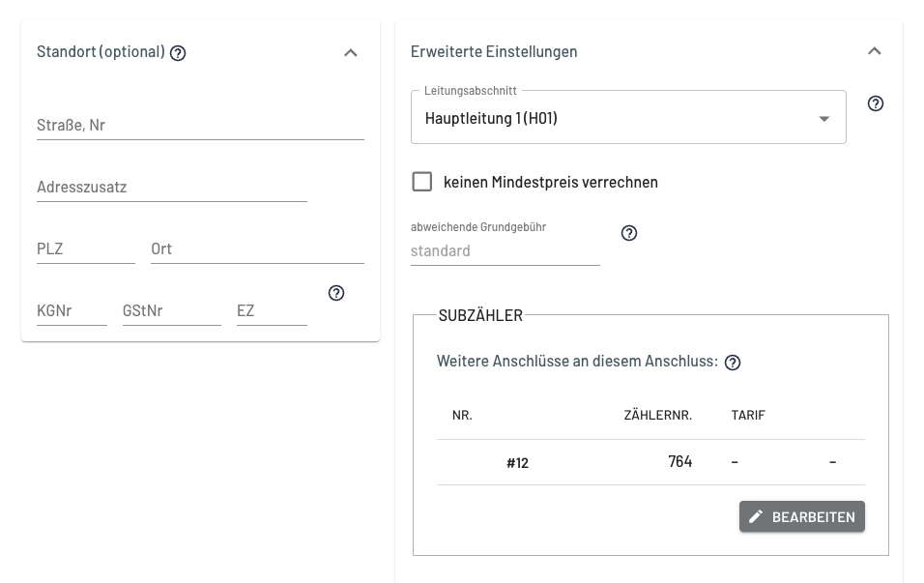Click the EZ input field
The height and width of the screenshot is (583, 924).
click(272, 310)
